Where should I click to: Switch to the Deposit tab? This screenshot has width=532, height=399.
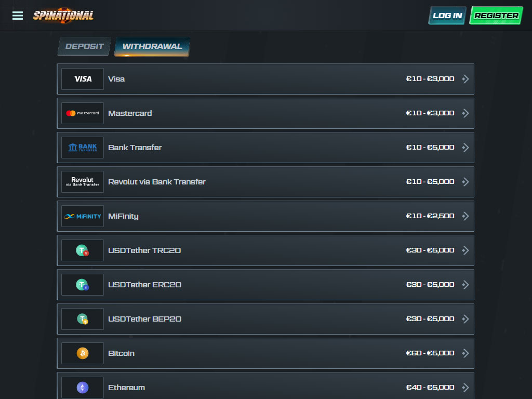coord(85,46)
